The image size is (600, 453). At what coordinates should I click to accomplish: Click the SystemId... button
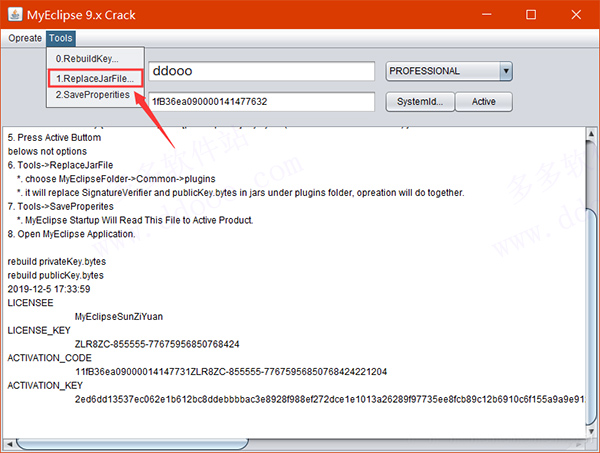420,102
